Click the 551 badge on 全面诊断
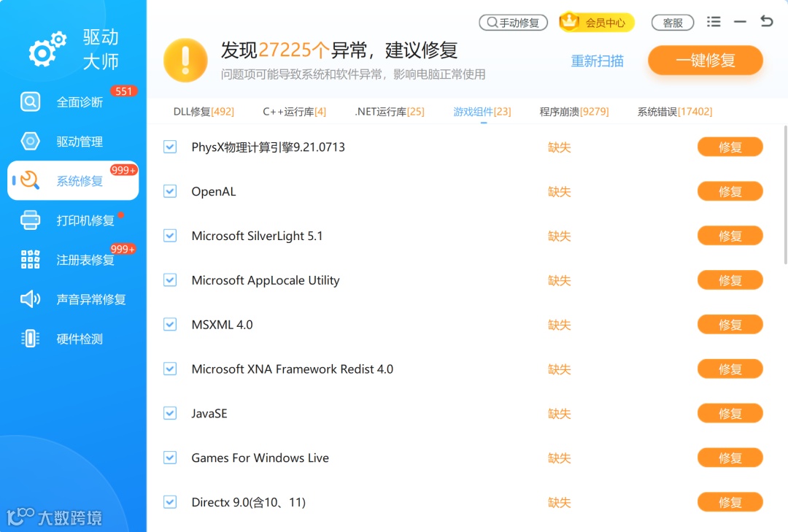 pyautogui.click(x=123, y=91)
